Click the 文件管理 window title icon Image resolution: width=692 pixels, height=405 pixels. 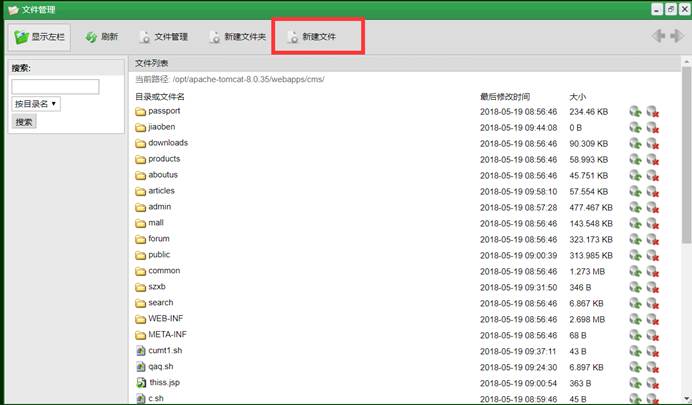(13, 10)
